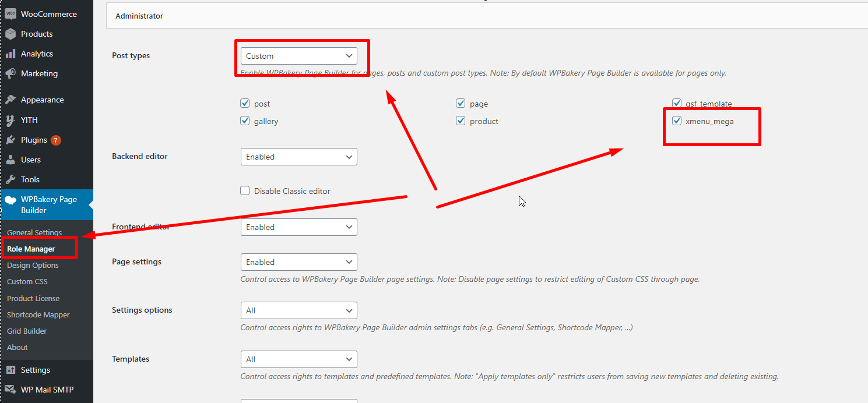Open the WP Mail SMTP menu
The image size is (868, 403).
point(47,390)
